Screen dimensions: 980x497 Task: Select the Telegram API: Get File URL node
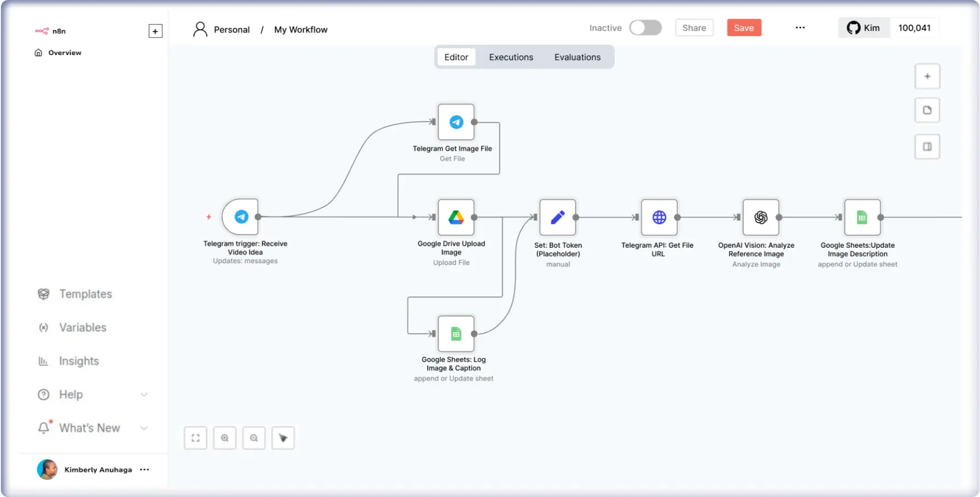[x=658, y=217]
